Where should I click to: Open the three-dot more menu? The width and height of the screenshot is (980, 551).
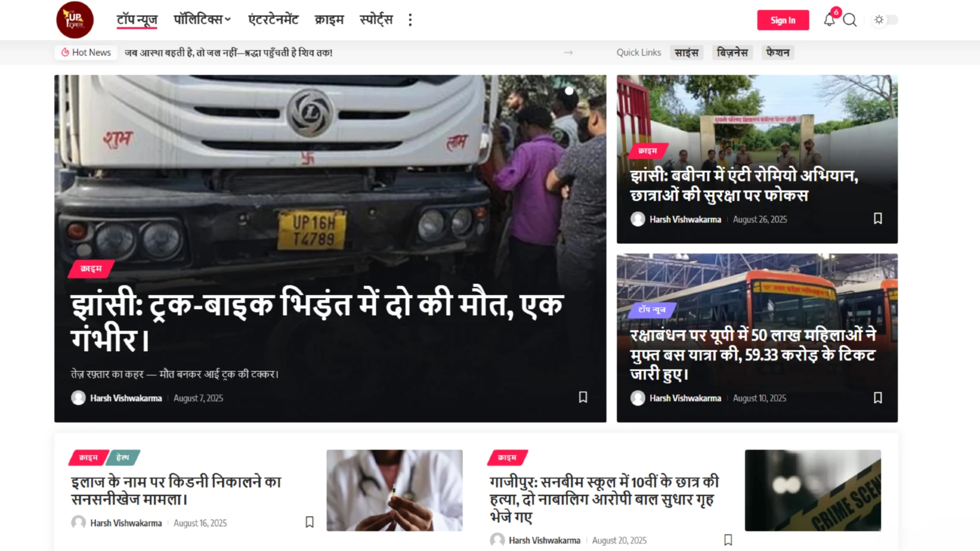(x=410, y=20)
